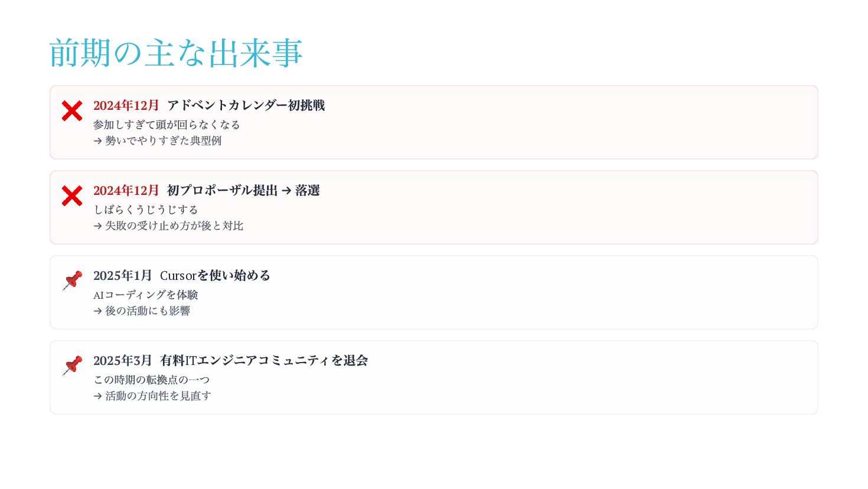This screenshot has height=489, width=868.
Task: Click the text しばらくうじうじする
Action: click(146, 210)
